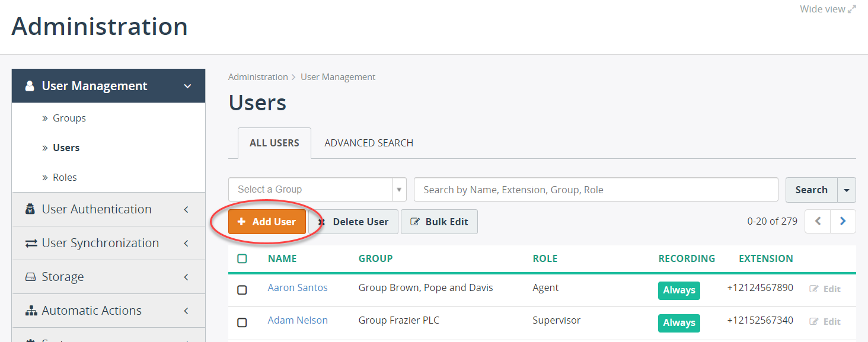868x342 pixels.
Task: Open the Adam Nelson user link
Action: tap(298, 320)
